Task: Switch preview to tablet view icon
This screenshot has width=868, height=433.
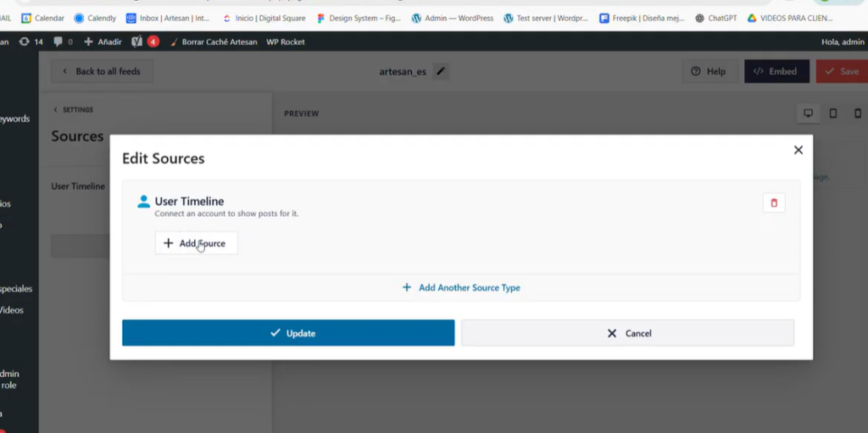Action: coord(833,114)
